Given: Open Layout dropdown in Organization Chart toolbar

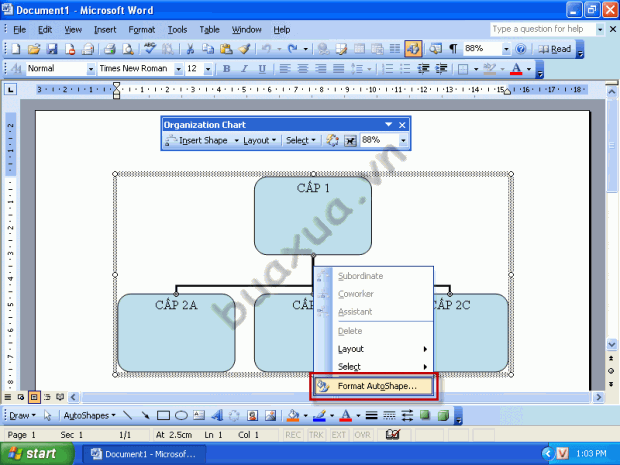Looking at the screenshot, I should tap(259, 140).
